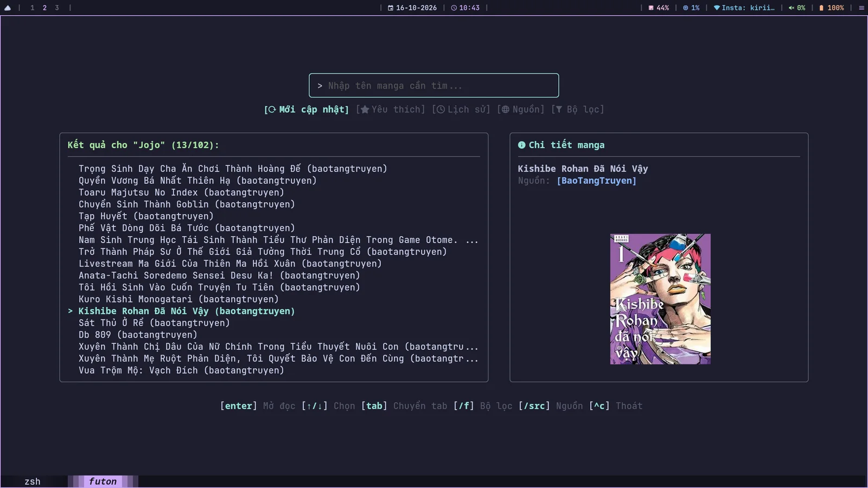Click the [/f] Bộ lọc shortcut hint
Screen dimensions: 868x488
tap(483, 406)
